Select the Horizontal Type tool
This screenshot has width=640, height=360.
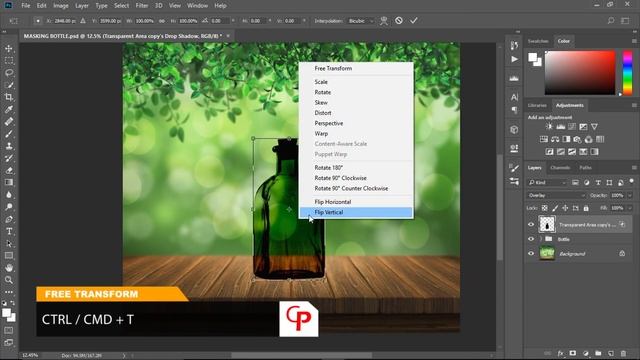[9, 231]
